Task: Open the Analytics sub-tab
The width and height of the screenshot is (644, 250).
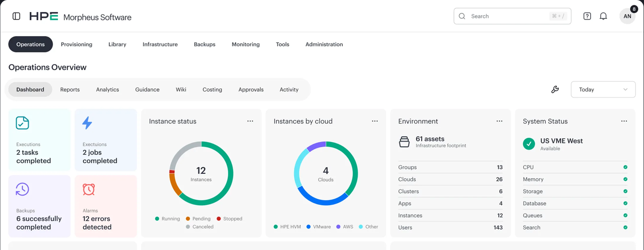Action: click(107, 90)
